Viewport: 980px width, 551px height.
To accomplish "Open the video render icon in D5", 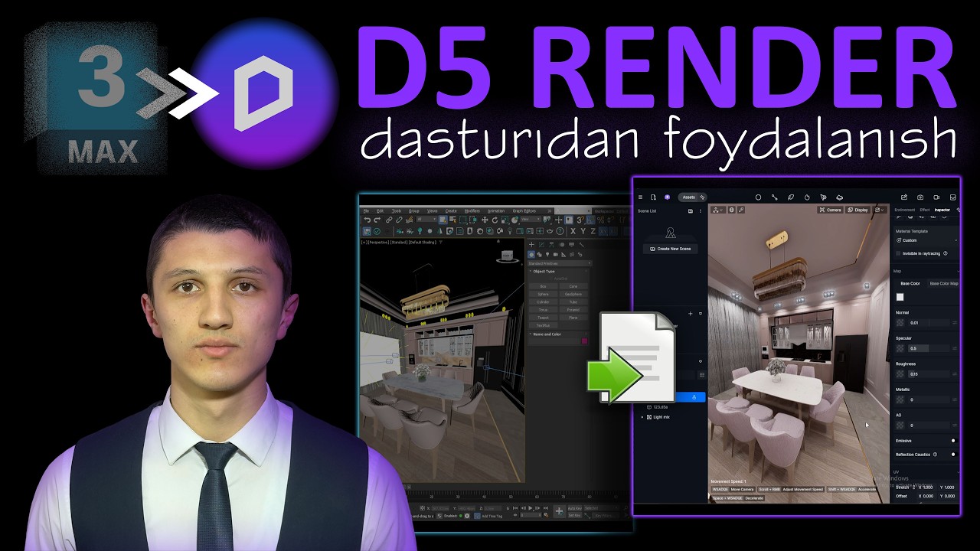I will 936,197.
